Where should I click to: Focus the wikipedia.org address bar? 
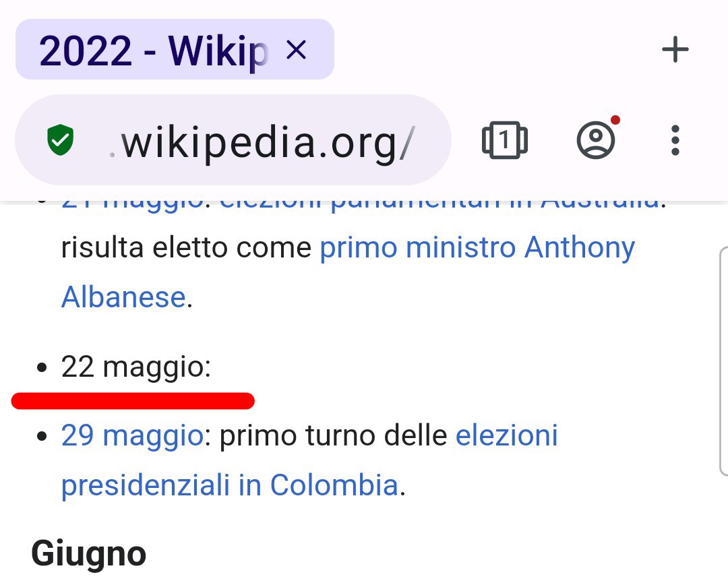tap(233, 140)
